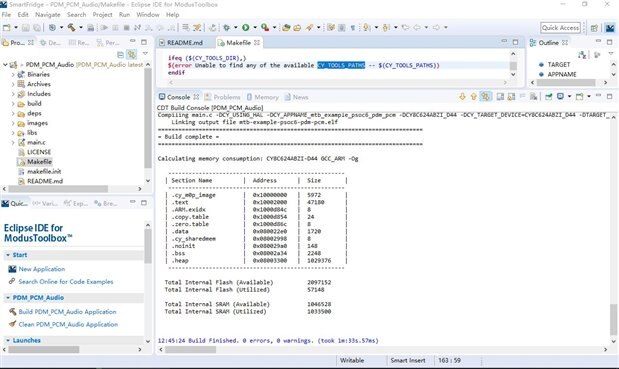The width and height of the screenshot is (619, 369).
Task: Click the Debug gear toolbar icon
Action: (226, 28)
